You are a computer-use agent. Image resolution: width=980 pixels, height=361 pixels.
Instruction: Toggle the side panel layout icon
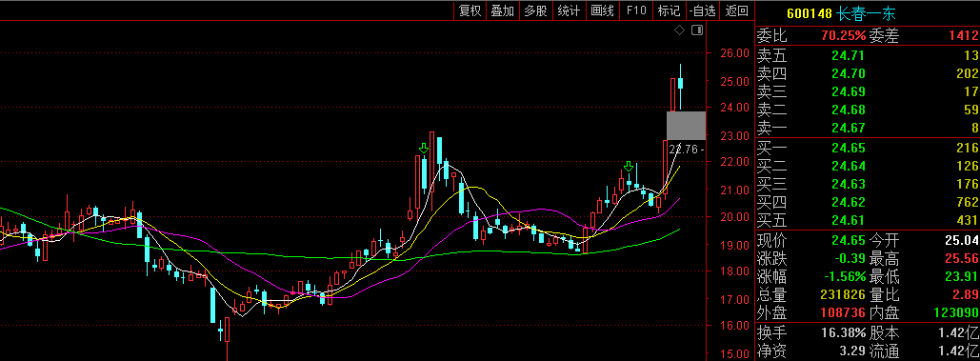click(x=697, y=30)
